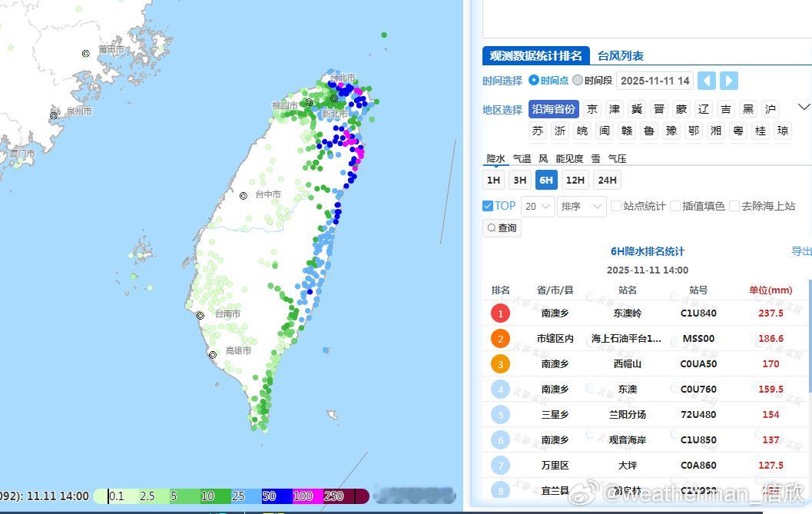Select the 能见度 visibility tab
This screenshot has height=514, width=812.
click(x=569, y=158)
